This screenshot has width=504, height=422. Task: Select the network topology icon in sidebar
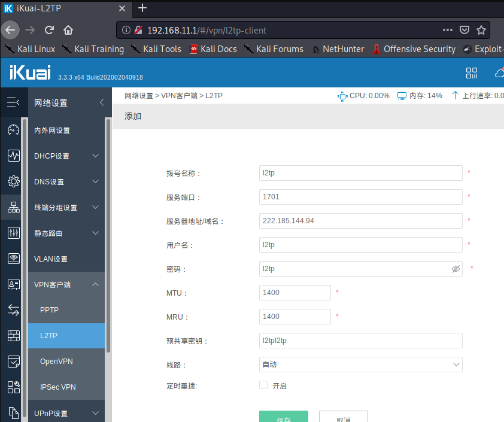click(x=14, y=207)
